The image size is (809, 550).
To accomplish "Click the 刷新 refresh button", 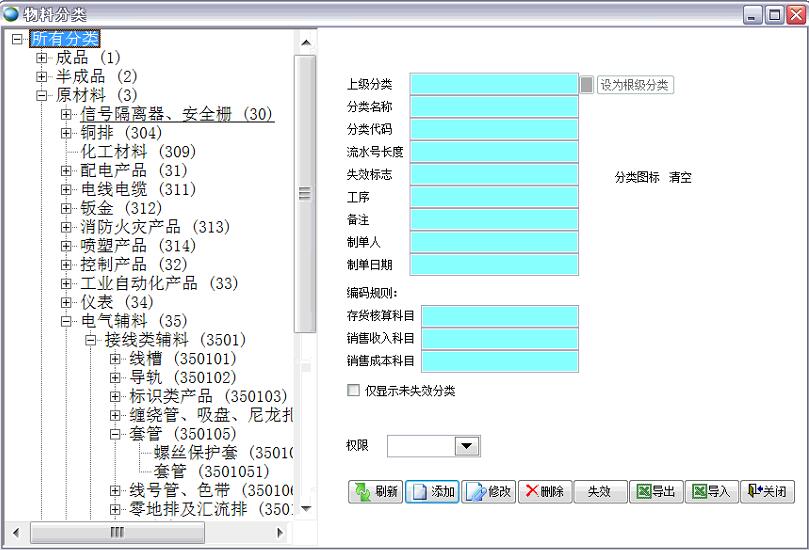I will 375,492.
